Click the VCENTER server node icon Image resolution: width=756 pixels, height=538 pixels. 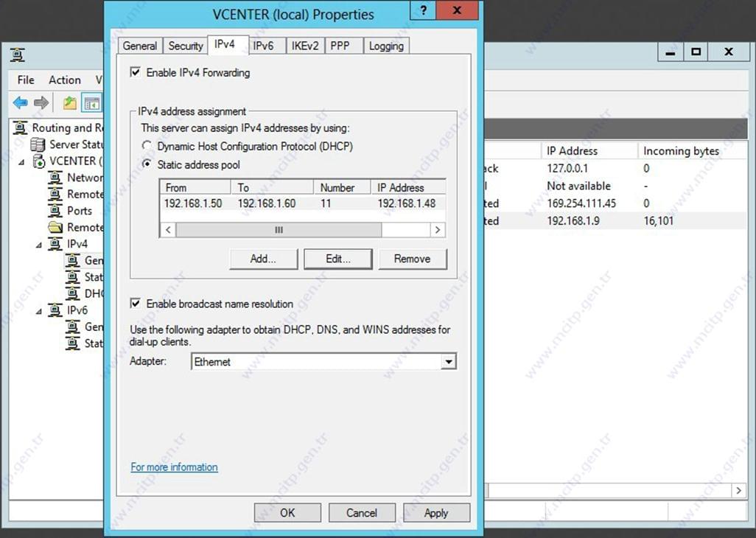(x=38, y=161)
